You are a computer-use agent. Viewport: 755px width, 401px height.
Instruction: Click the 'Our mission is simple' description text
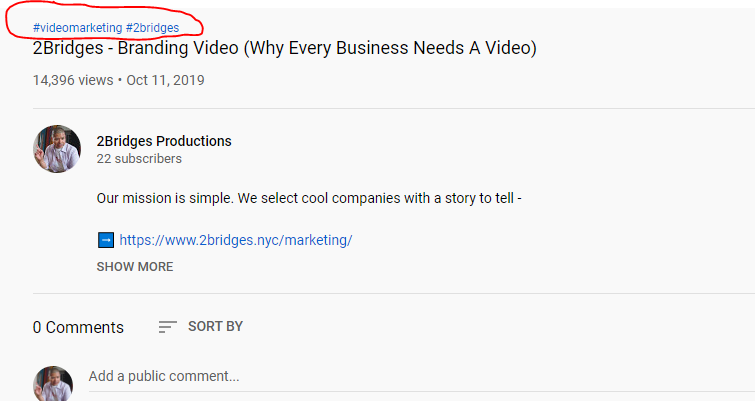(x=309, y=198)
